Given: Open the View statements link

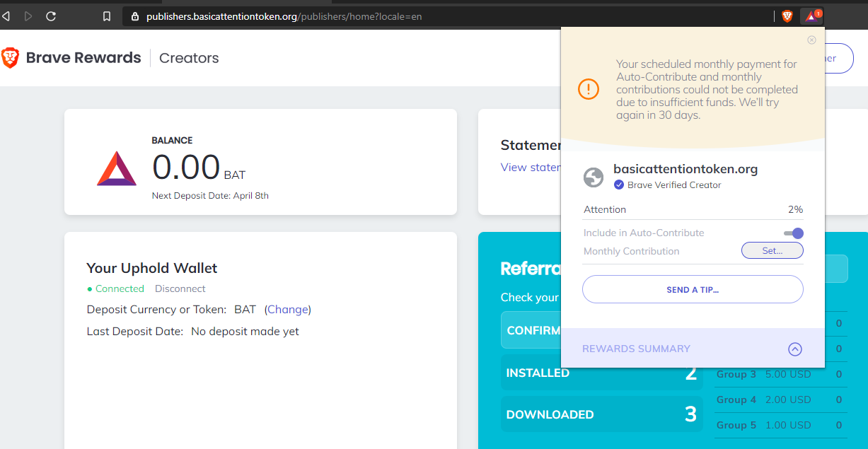Looking at the screenshot, I should (x=531, y=168).
